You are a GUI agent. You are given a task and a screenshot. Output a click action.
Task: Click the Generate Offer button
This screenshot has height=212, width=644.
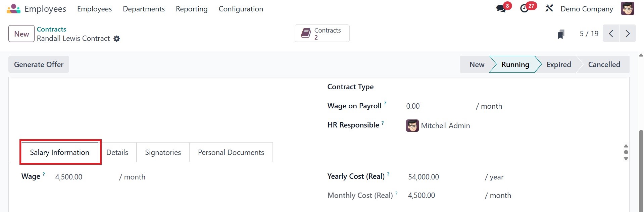pos(39,64)
